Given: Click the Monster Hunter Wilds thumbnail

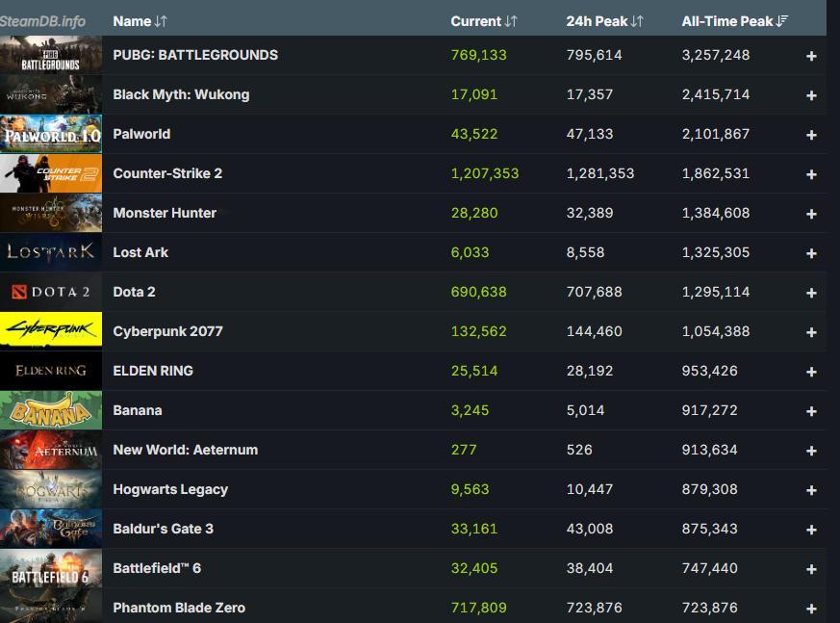Looking at the screenshot, I should (51, 213).
